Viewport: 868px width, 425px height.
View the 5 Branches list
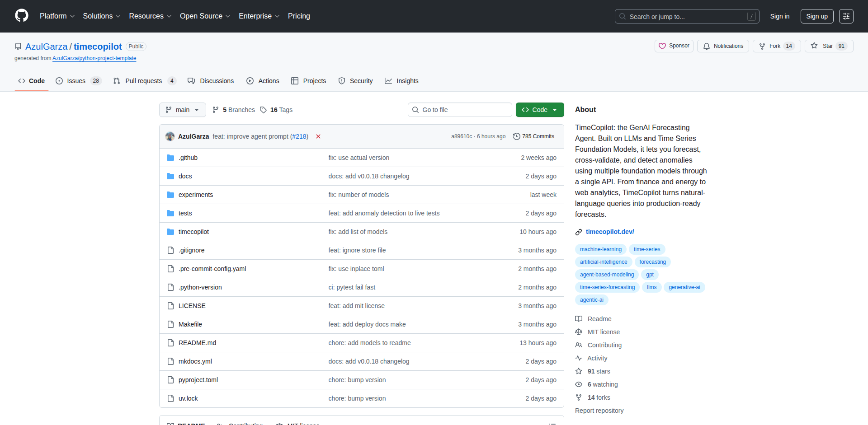point(234,110)
